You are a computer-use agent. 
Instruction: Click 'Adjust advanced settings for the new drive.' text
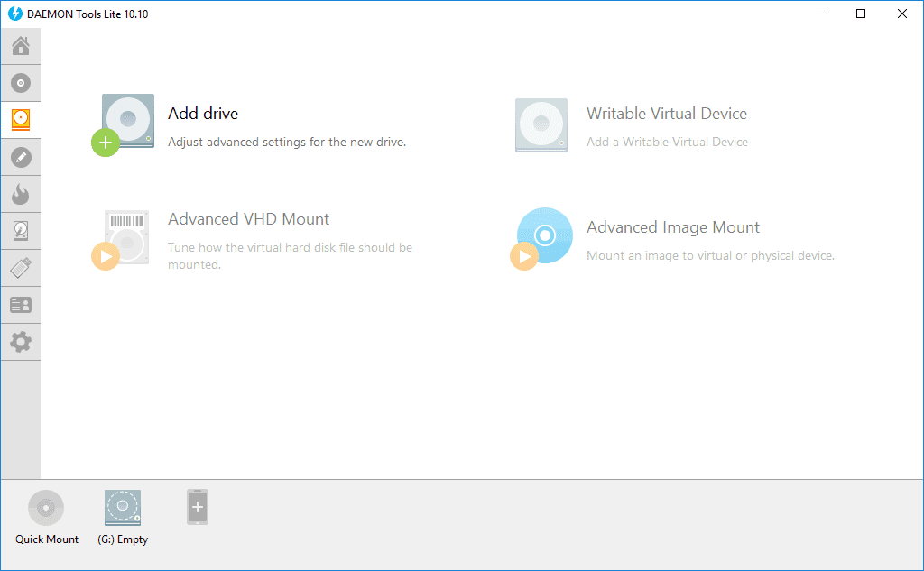(287, 142)
